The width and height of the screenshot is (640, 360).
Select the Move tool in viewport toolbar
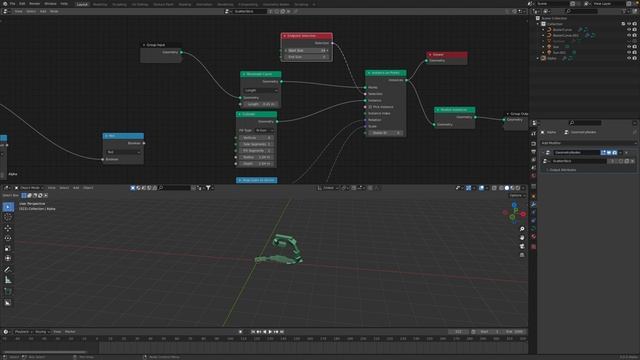click(x=8, y=228)
